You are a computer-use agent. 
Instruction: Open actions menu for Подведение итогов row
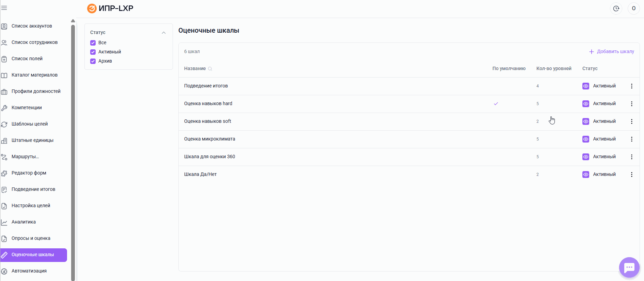coord(632,86)
